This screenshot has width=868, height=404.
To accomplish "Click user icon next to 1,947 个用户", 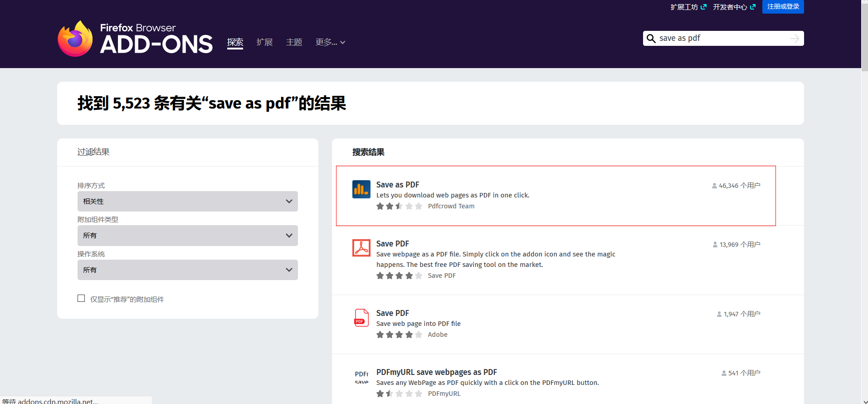I will (719, 314).
